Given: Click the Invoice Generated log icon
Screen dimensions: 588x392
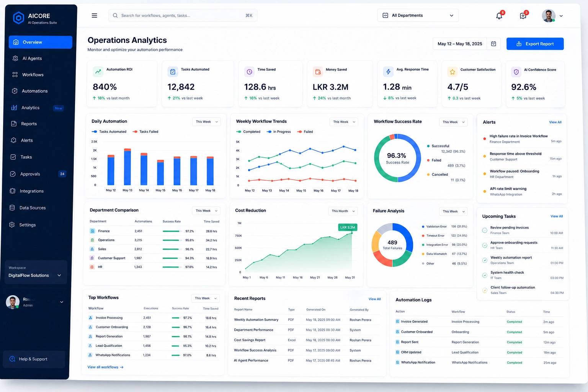Looking at the screenshot, I should click(397, 322).
